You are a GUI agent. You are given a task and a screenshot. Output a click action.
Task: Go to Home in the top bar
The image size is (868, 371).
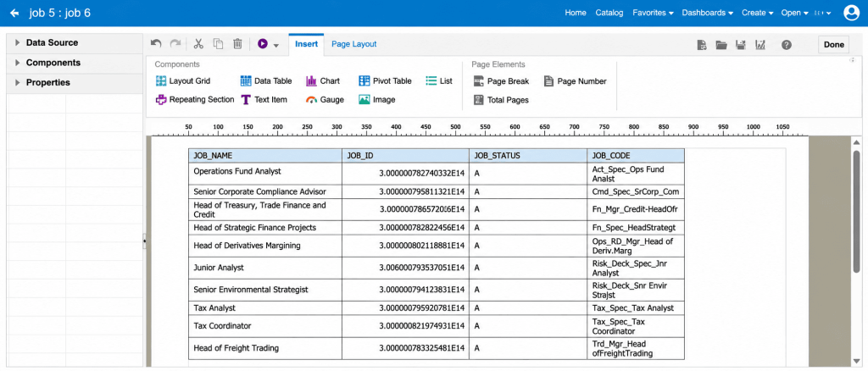[x=576, y=13]
